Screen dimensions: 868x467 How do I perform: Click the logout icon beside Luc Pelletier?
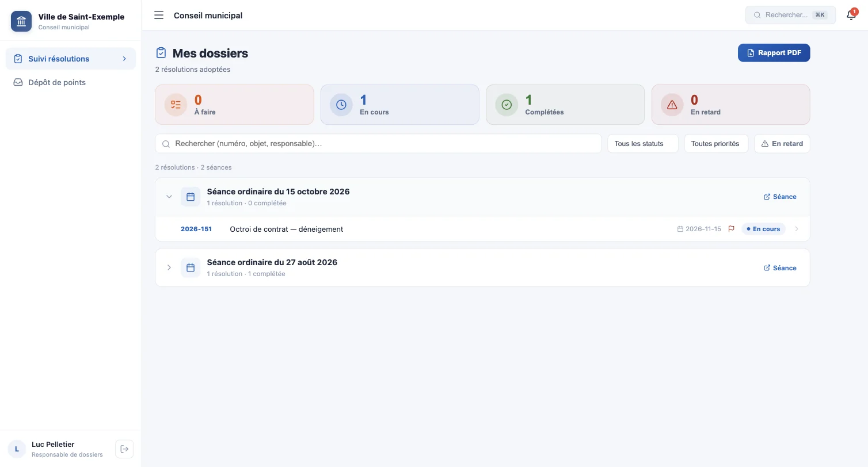click(x=124, y=449)
